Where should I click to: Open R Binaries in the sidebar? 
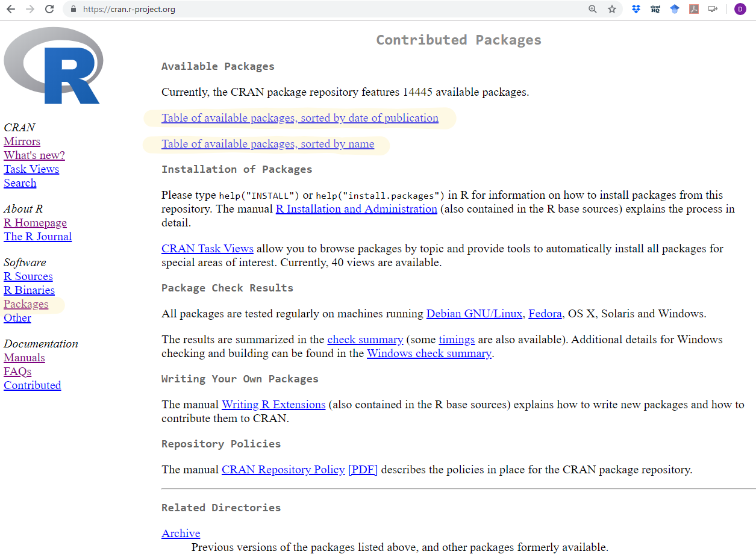[29, 290]
